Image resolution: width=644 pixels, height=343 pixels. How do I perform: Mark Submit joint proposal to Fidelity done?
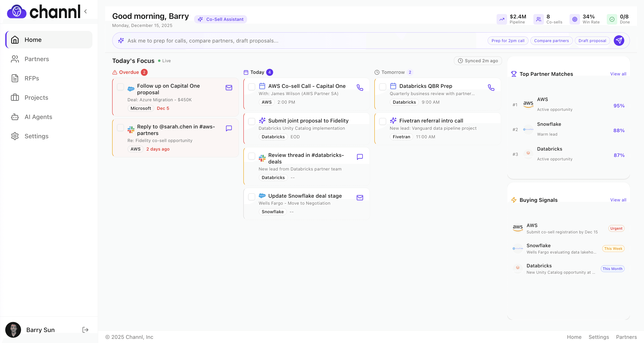251,121
